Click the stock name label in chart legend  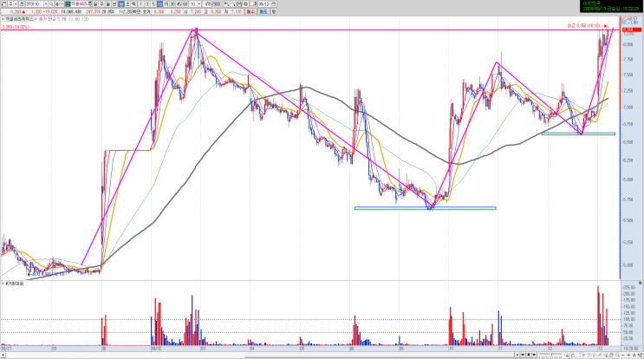click(x=20, y=19)
